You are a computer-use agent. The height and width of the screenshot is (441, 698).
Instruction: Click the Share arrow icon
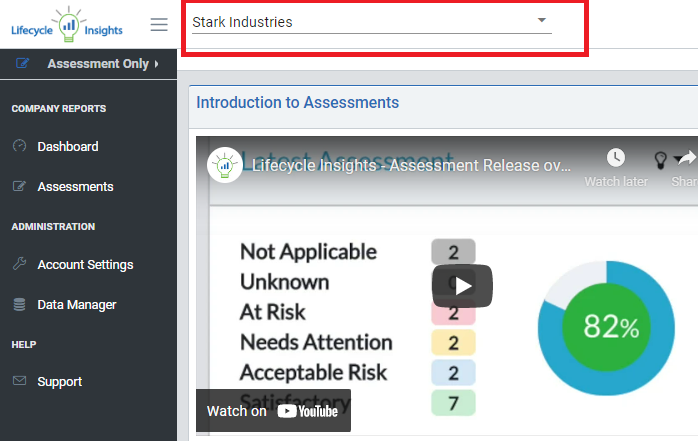click(688, 158)
